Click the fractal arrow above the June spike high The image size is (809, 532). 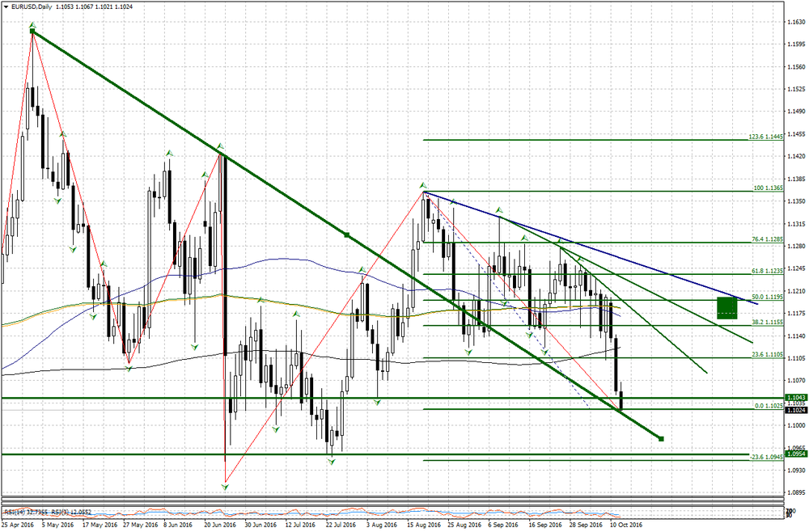[220, 146]
